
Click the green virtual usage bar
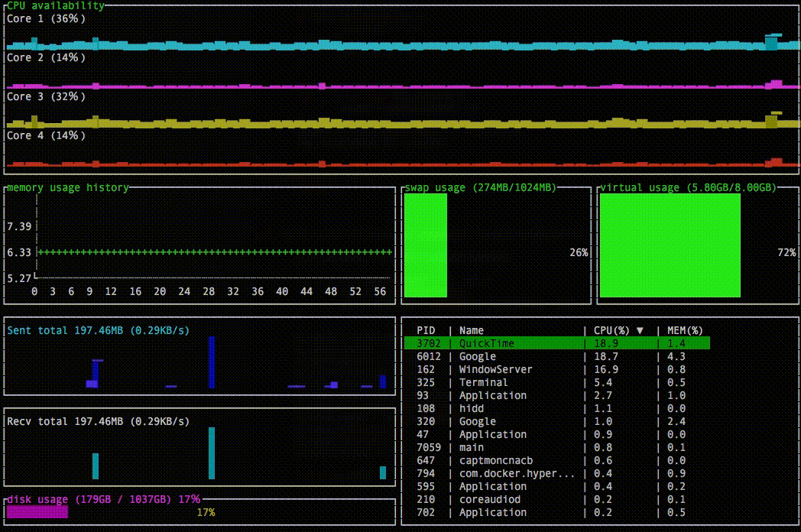click(x=670, y=245)
